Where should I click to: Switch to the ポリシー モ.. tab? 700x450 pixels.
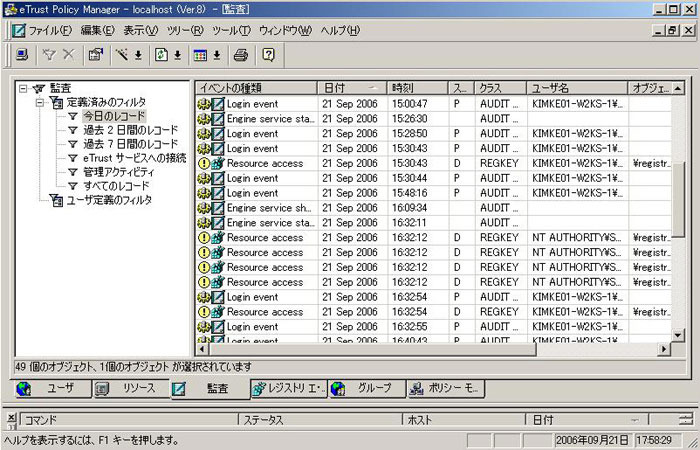tap(446, 388)
